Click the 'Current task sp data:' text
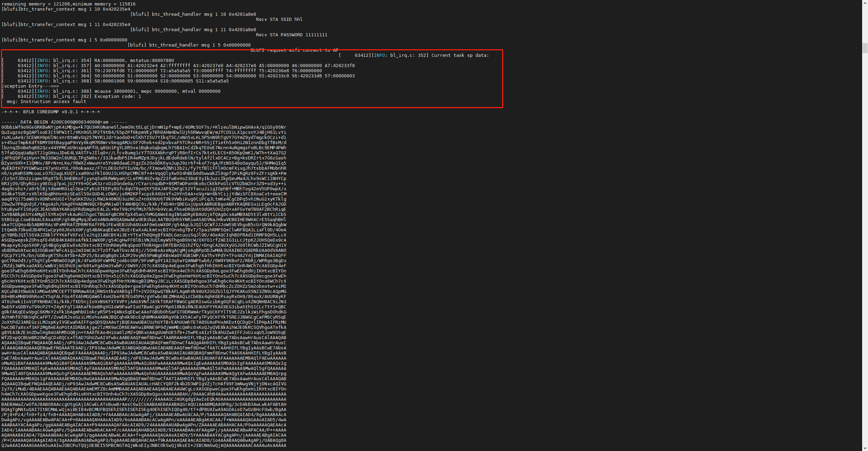 460,55
